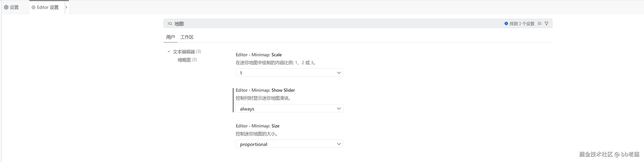Click the gear icon on the 设置 tab
This screenshot has width=644, height=162.
pyautogui.click(x=6, y=7)
